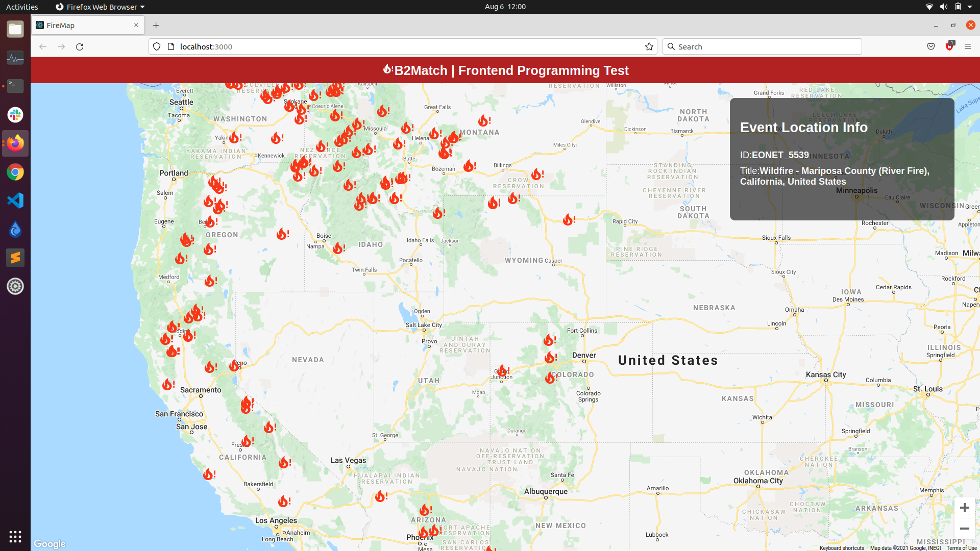
Task: Click the fire marker near Yakima
Action: [235, 137]
